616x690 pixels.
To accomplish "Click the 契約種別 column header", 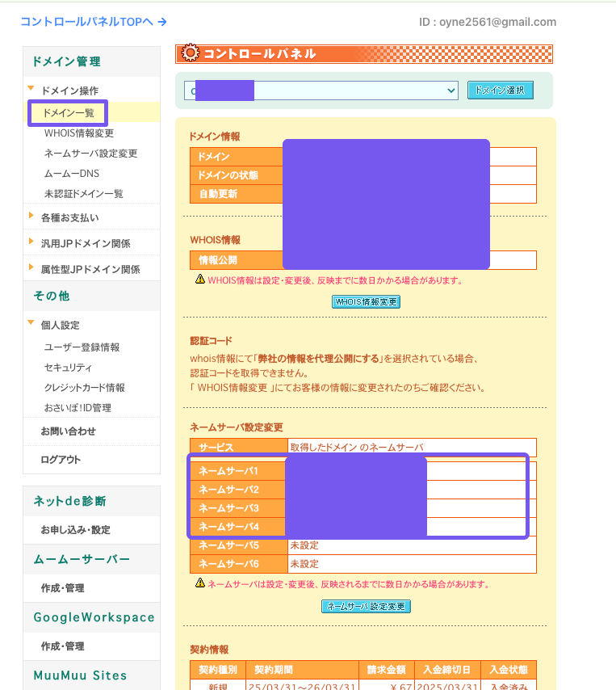I will [218, 670].
